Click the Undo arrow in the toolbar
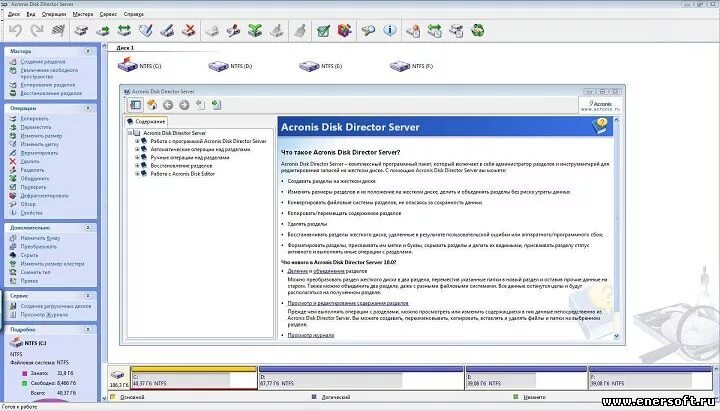Viewport: 720px width, 411px height. (x=15, y=31)
